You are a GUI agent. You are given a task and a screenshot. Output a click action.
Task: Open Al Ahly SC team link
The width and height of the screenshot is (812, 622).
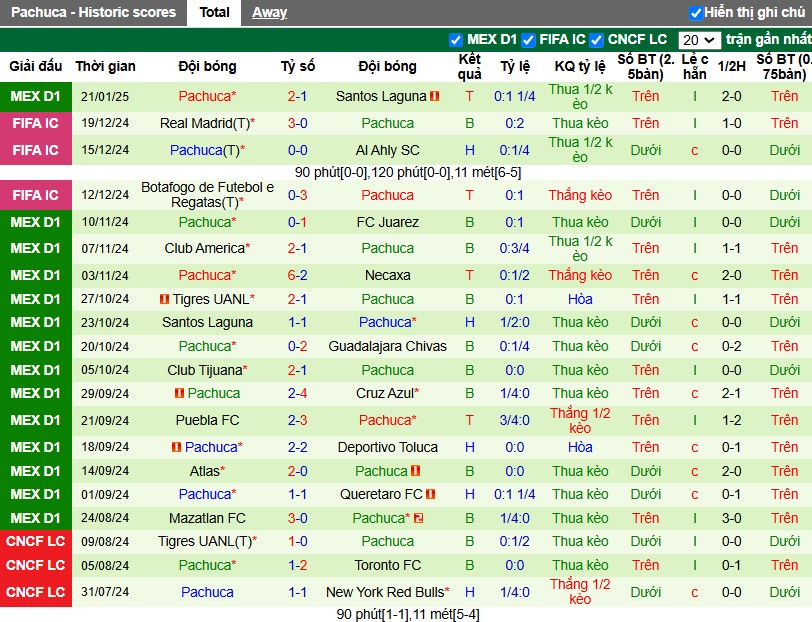(x=387, y=150)
